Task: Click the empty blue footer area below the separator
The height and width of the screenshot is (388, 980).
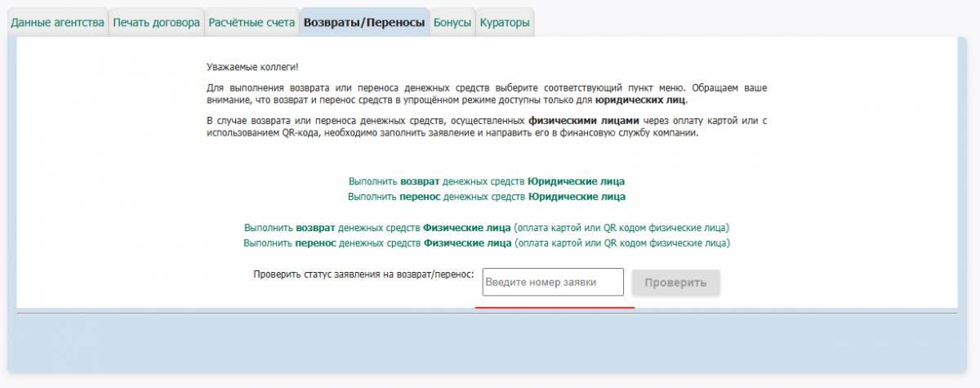Action: pyautogui.click(x=486, y=343)
